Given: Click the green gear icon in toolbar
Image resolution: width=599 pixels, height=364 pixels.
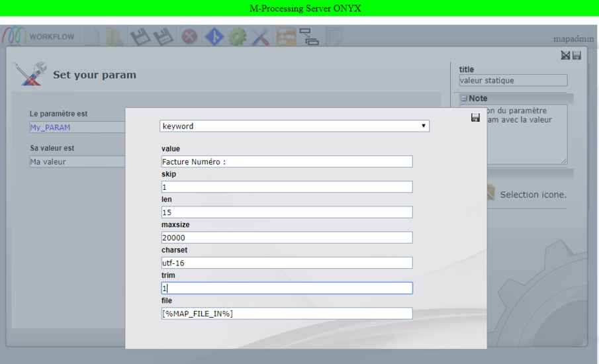Looking at the screenshot, I should tap(237, 37).
